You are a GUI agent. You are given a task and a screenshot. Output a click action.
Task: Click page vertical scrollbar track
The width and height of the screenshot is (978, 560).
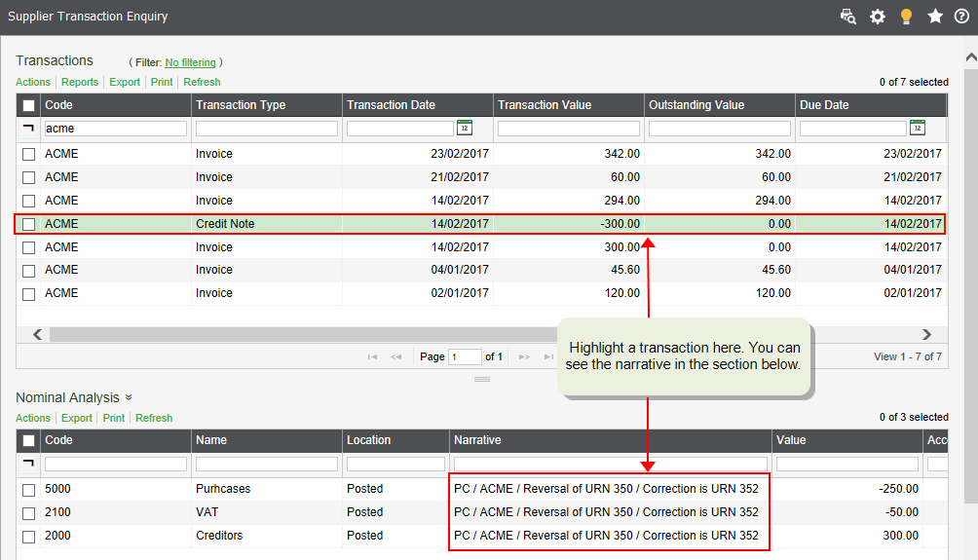[971, 287]
